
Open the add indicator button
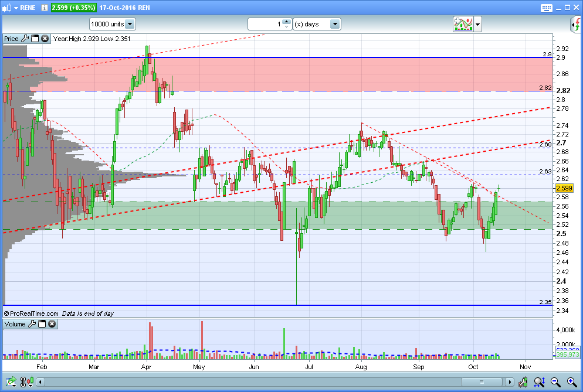click(463, 24)
